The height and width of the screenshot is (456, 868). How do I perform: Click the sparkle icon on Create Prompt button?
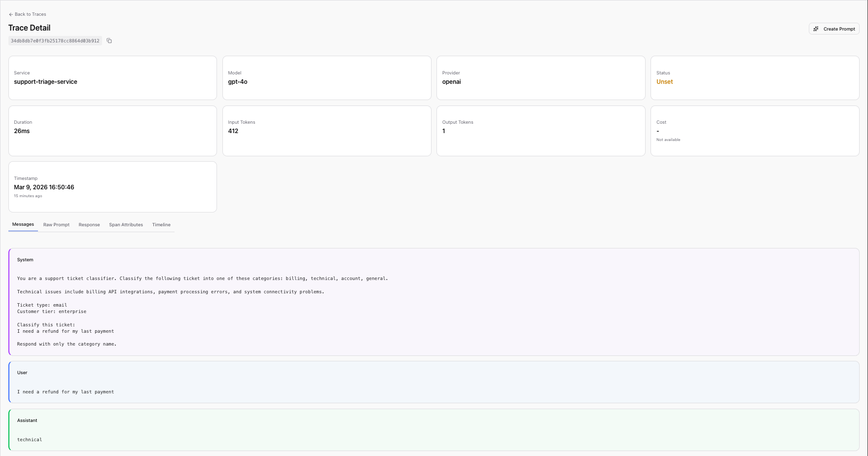tap(817, 29)
